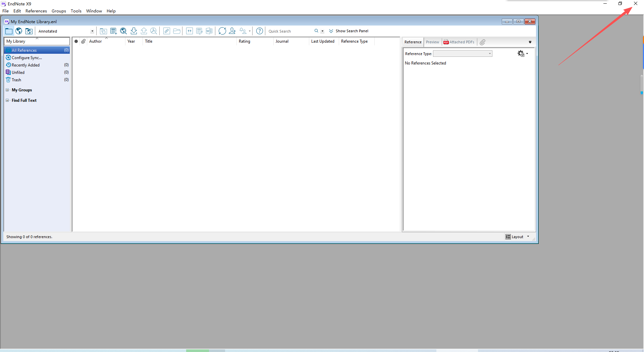
Task: Insert Citation into Word document
Action: point(190,31)
